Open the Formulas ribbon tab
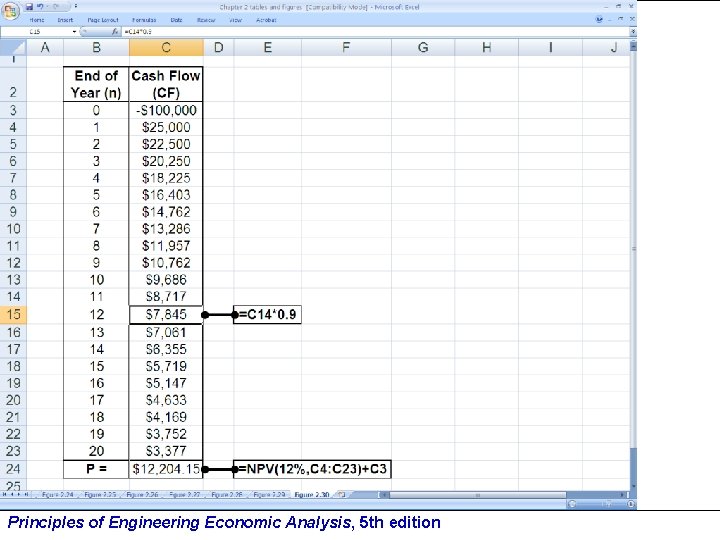Viewport: 720px width, 540px height. point(144,20)
